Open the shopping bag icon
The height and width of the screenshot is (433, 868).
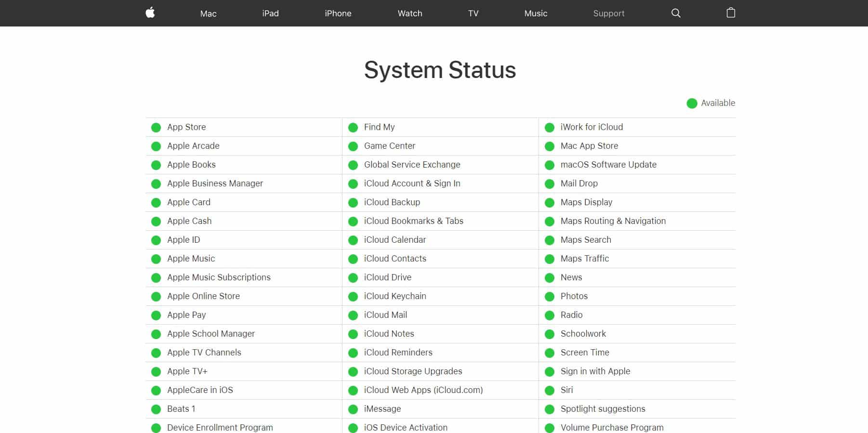pyautogui.click(x=731, y=13)
